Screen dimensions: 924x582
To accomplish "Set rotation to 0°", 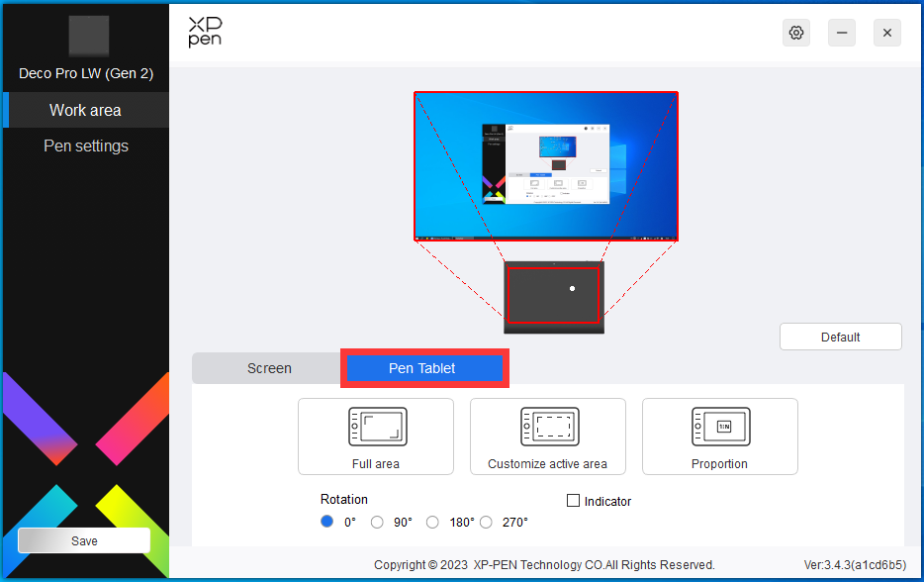I will click(x=327, y=522).
